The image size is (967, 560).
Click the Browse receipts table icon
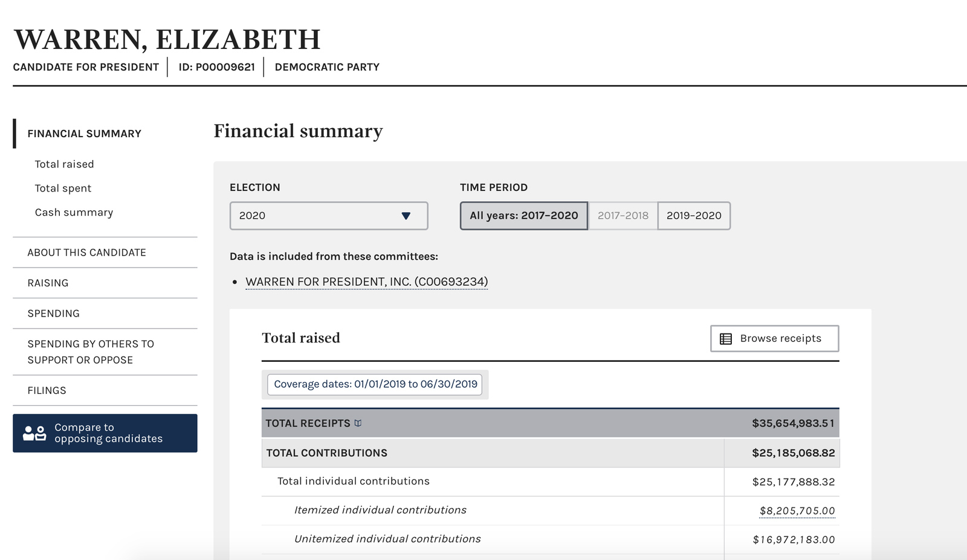click(726, 338)
